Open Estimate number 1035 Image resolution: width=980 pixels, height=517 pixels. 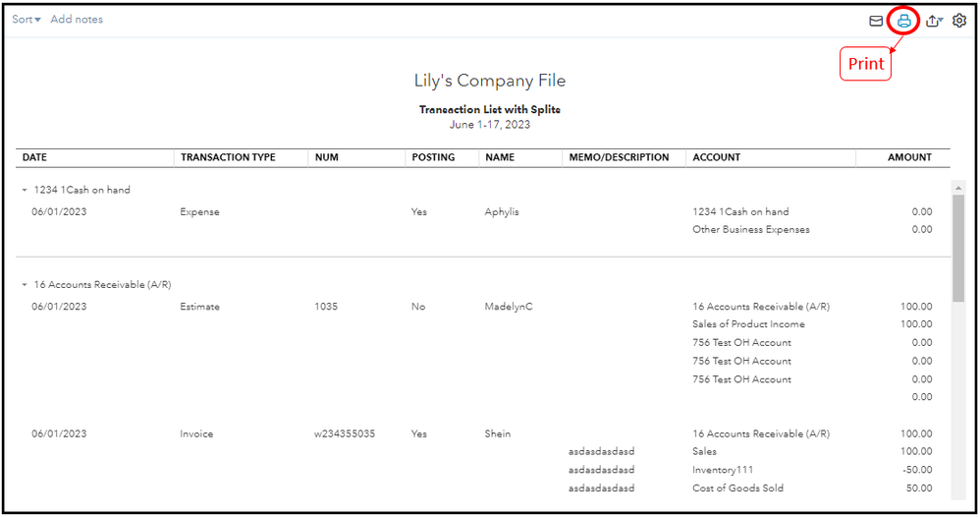(x=326, y=307)
